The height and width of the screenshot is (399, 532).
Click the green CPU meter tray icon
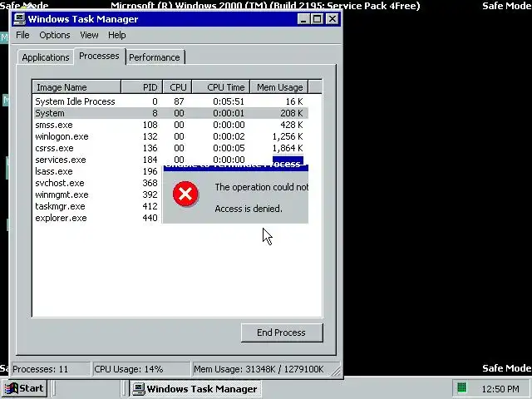[462, 387]
